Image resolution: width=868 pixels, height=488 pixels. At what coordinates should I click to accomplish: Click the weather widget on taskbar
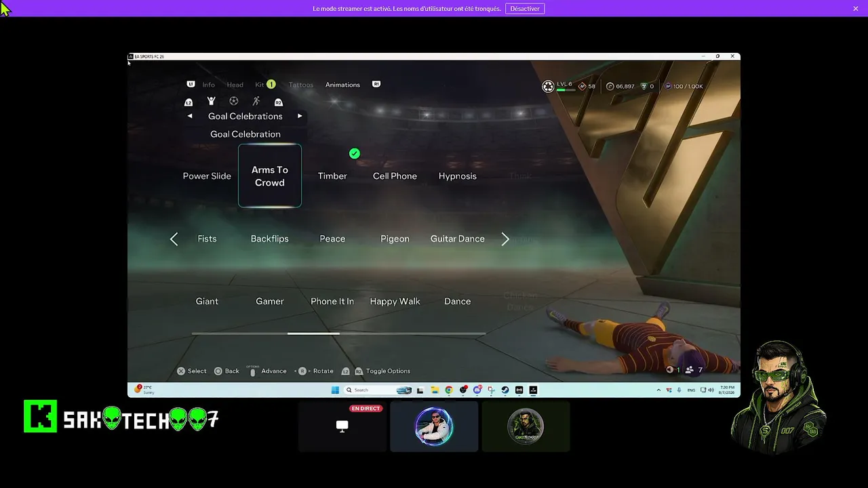tap(144, 390)
